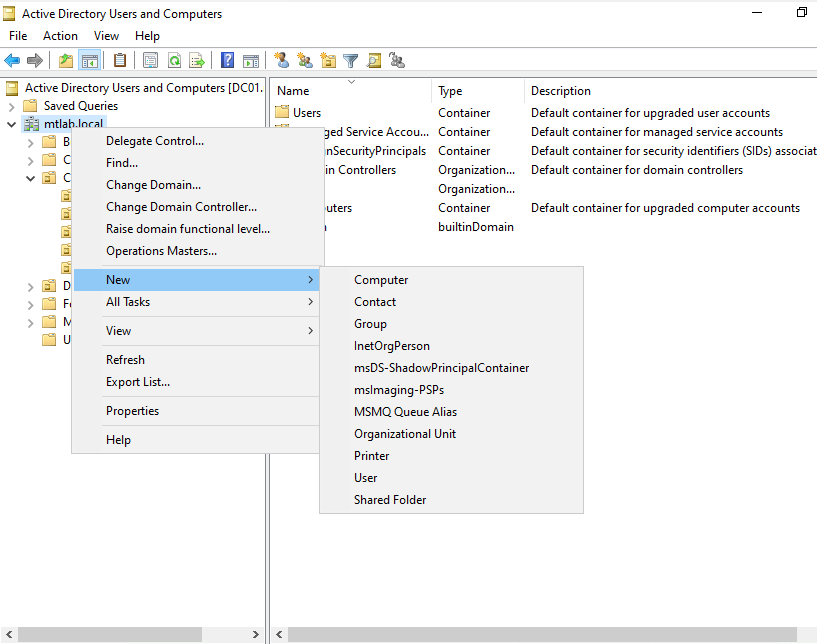Screen dimensions: 817x644
Task: Create new group with toolbar icon
Action: pos(305,60)
